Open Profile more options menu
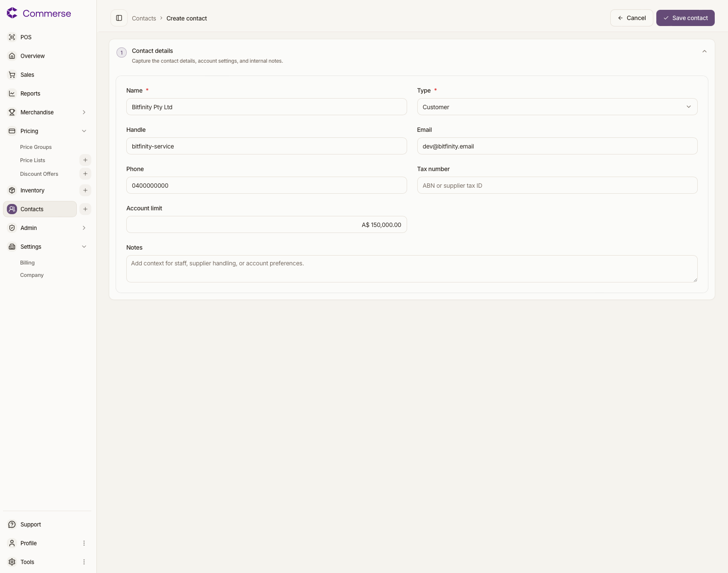Viewport: 728px width, 573px height. (84, 543)
